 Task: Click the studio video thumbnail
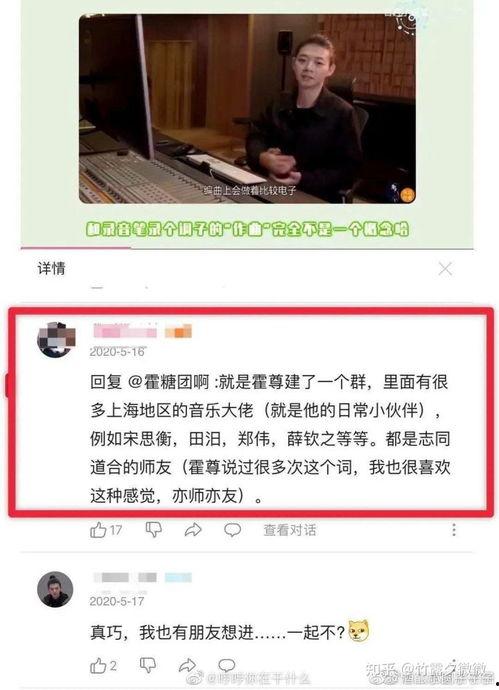[x=247, y=108]
